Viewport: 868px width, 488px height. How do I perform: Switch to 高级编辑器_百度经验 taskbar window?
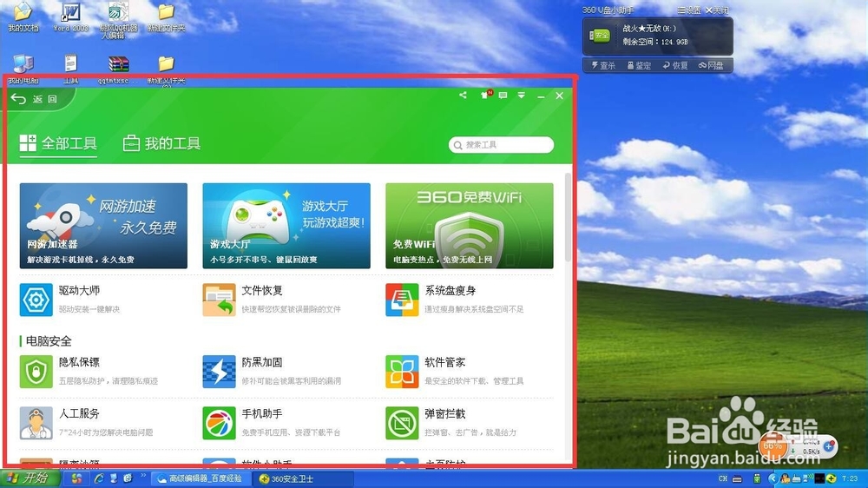tap(201, 478)
